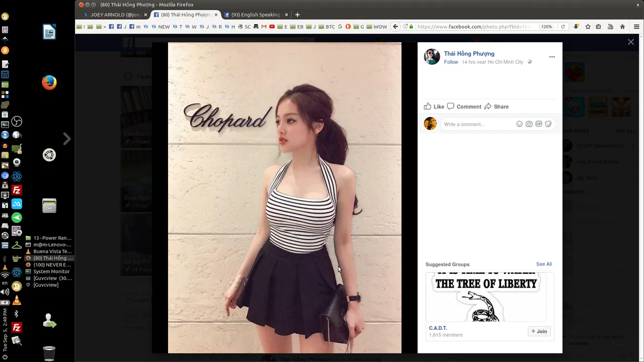
Task: Open the BTC bookmarks folder
Action: pos(327,27)
